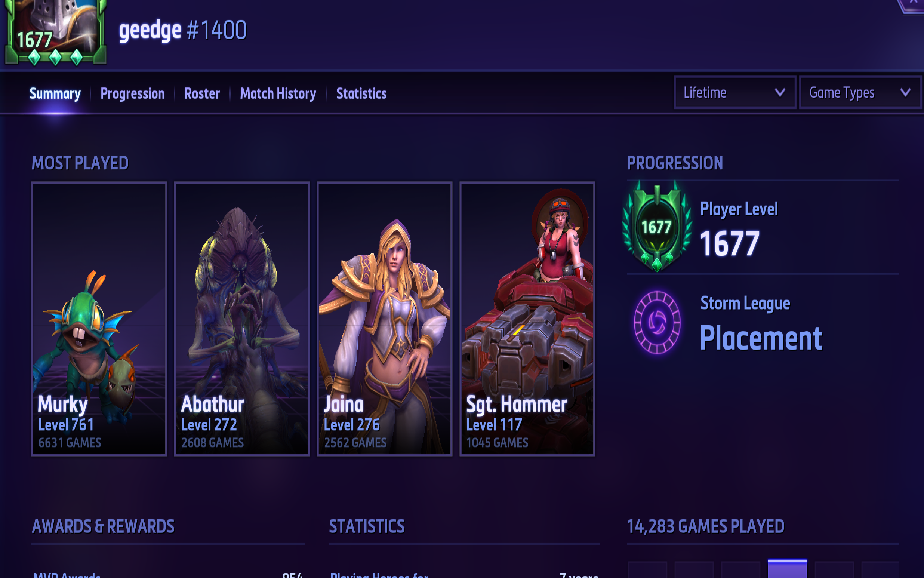Open the Roster tab
924x578 pixels.
point(202,94)
